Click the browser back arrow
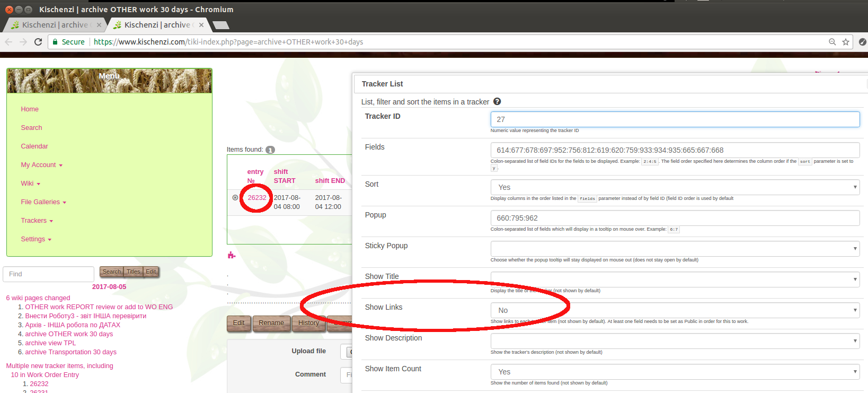The width and height of the screenshot is (868, 393). click(x=8, y=42)
